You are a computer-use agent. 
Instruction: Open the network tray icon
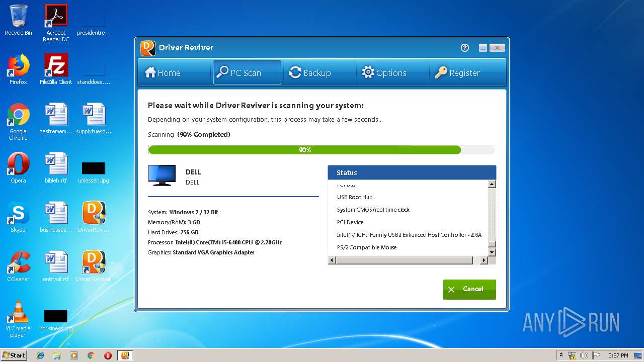click(572, 355)
